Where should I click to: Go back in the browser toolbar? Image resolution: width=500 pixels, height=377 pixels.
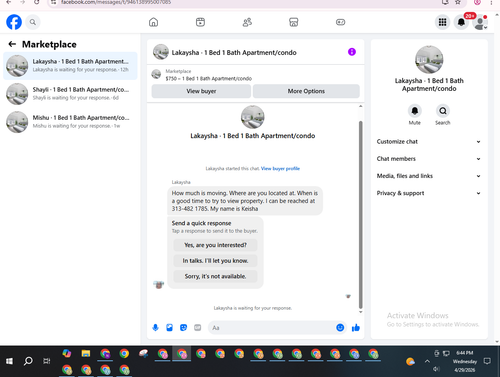(x=9, y=2)
